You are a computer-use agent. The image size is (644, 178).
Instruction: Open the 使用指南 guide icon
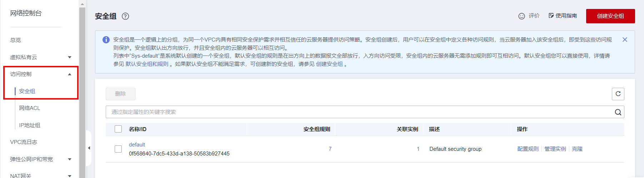click(x=551, y=16)
